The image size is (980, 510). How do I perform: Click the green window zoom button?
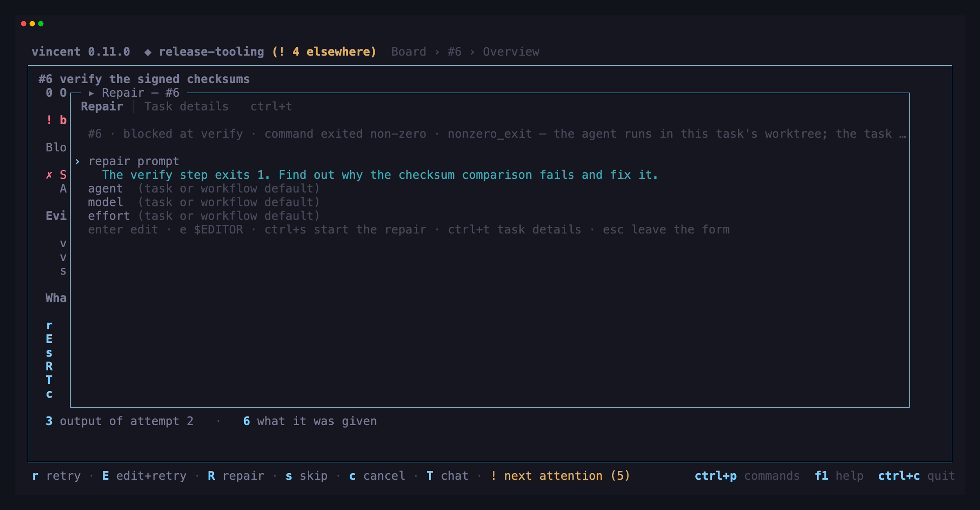coord(41,24)
